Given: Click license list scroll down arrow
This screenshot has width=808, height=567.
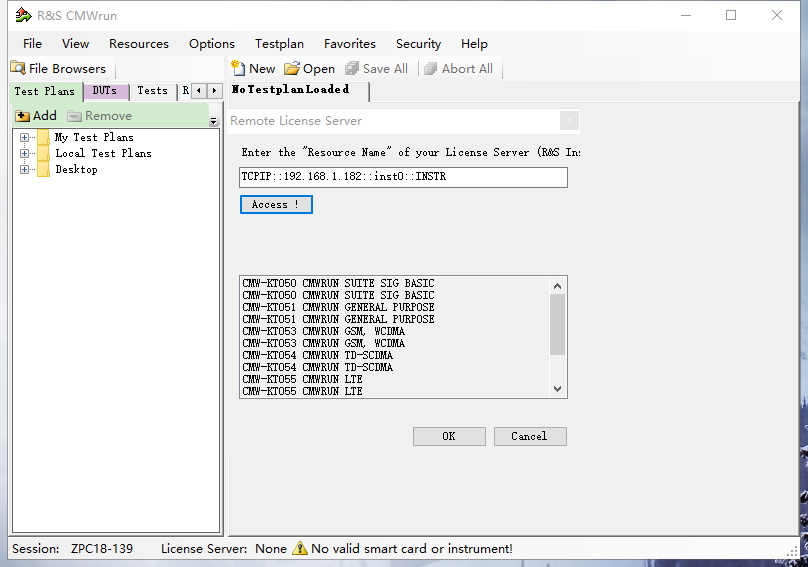Looking at the screenshot, I should pyautogui.click(x=557, y=389).
